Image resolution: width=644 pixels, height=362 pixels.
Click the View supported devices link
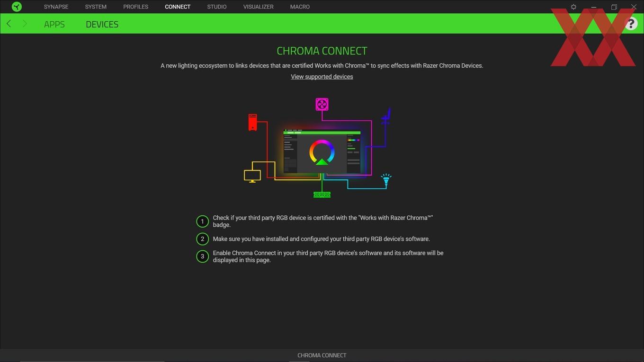[322, 77]
